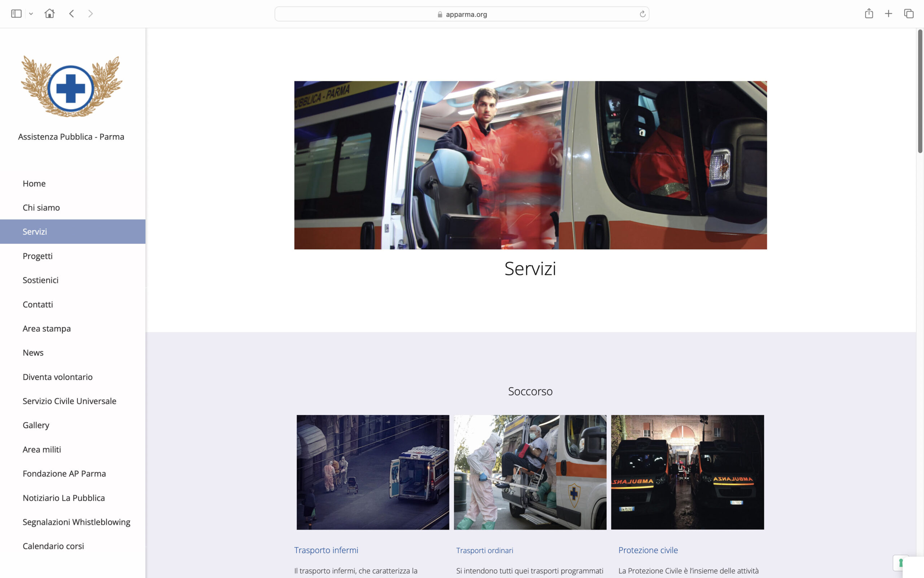
Task: Click the ambulance hero banner image
Action: point(530,165)
